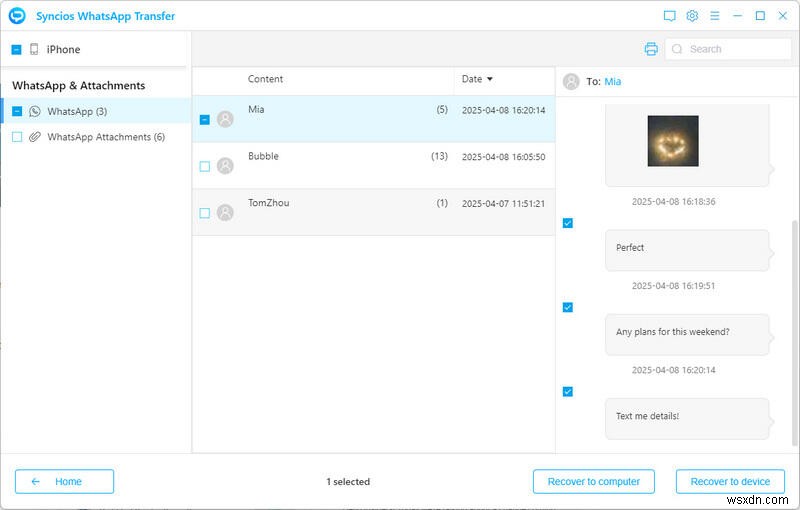800x510 pixels.
Task: Click the Syncios app logo
Action: [17, 16]
